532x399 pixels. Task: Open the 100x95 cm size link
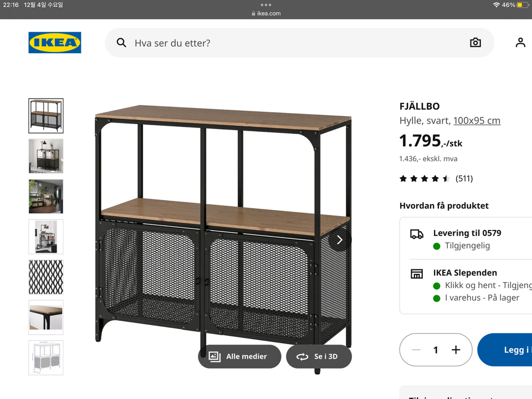[x=477, y=120]
